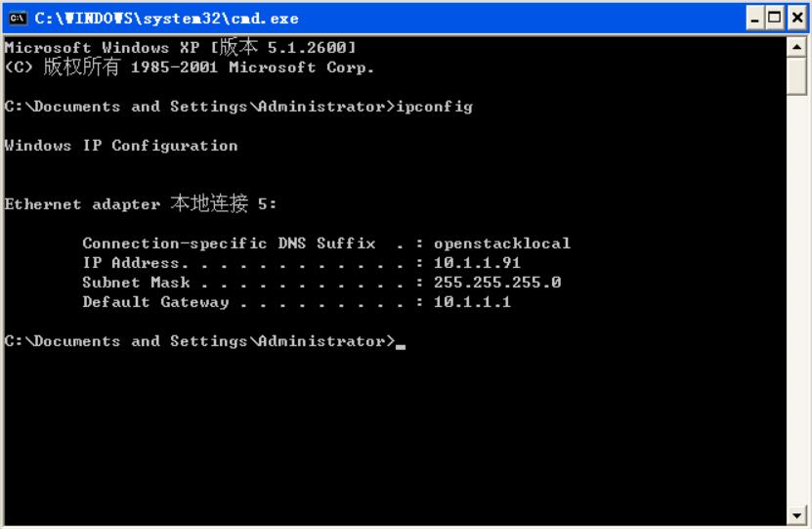Viewport: 812px width, 529px height.
Task: Click the blinking cursor at the last prompt
Action: click(x=401, y=346)
